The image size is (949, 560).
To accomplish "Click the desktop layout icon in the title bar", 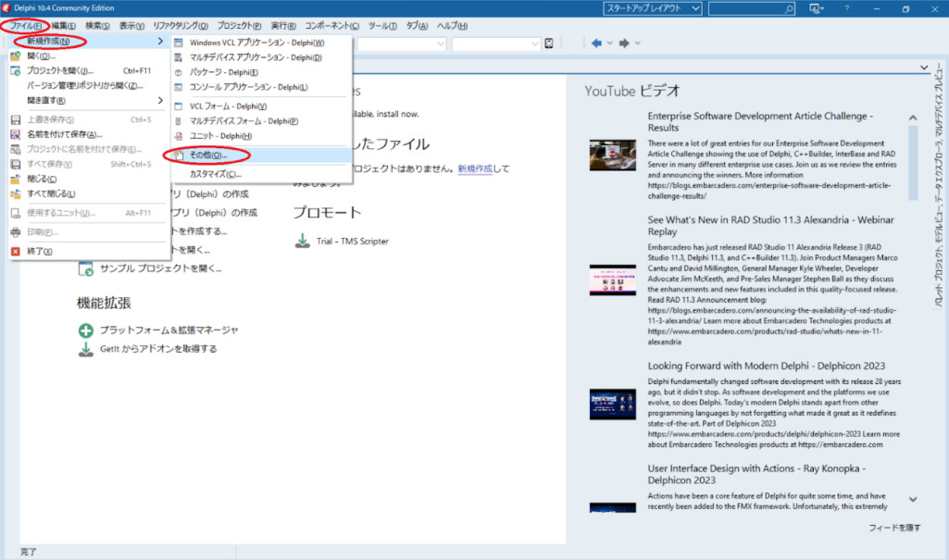I will (817, 8).
